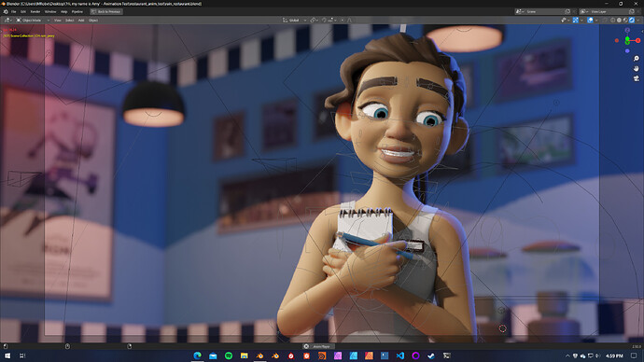Viewport: 644px width, 362px height.
Task: Open File Explorer from taskbar
Action: coord(244,355)
